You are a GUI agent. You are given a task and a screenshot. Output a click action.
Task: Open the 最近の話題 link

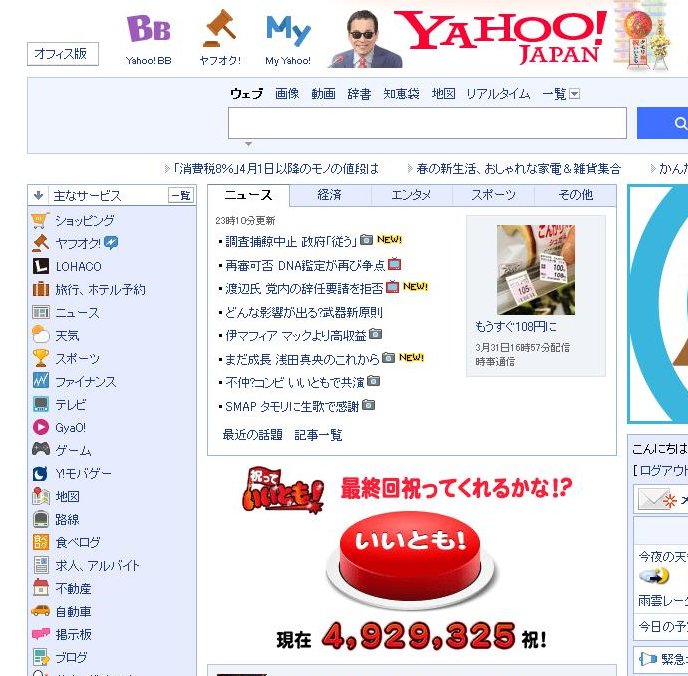[252, 435]
